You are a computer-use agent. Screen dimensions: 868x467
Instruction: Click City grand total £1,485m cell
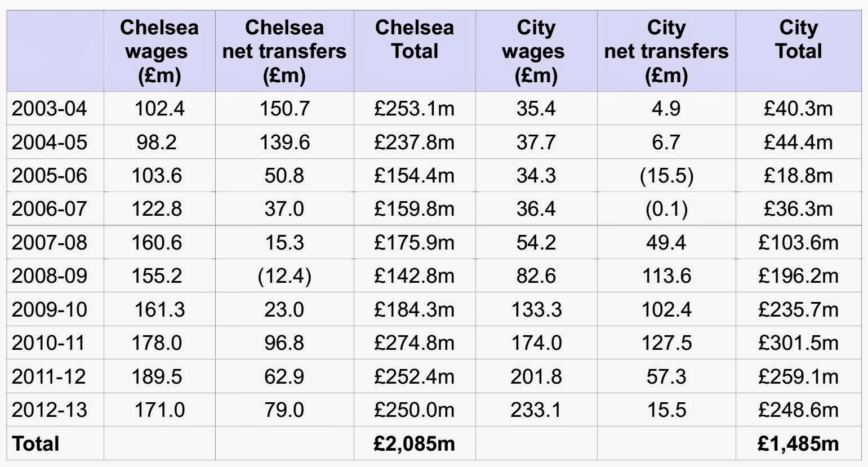tap(798, 443)
